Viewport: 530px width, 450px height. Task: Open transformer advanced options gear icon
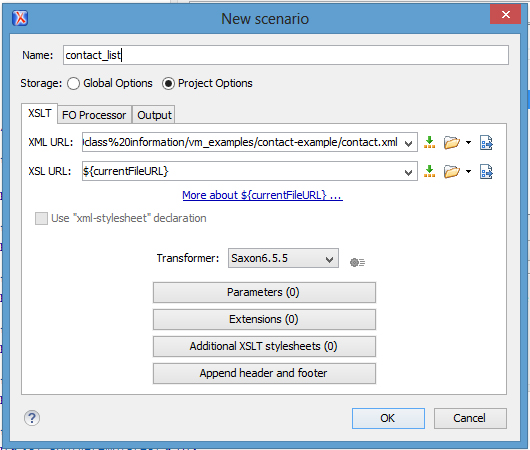[x=357, y=262]
